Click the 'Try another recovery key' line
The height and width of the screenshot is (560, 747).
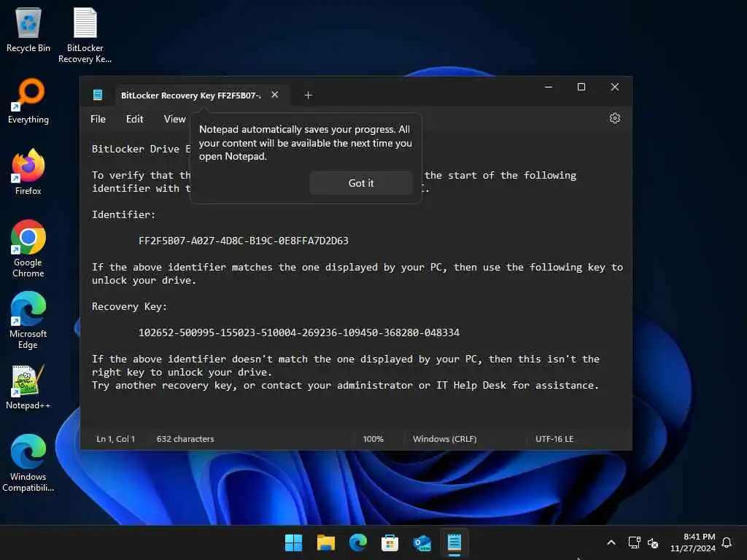pos(345,385)
